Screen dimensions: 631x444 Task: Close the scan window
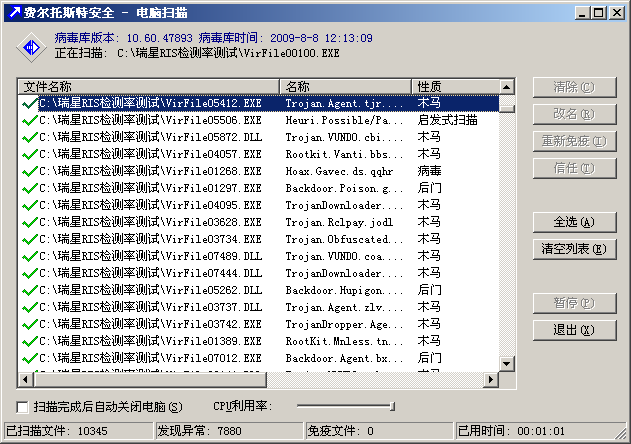[x=617, y=13]
